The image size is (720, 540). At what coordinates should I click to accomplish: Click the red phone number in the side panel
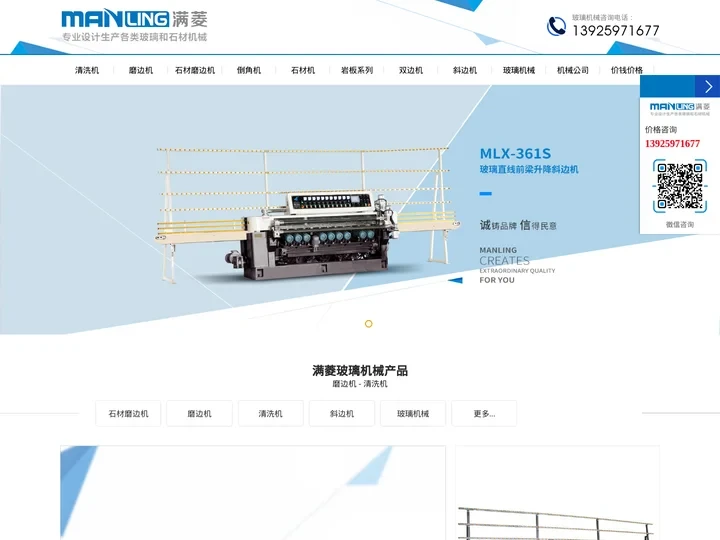(x=672, y=144)
